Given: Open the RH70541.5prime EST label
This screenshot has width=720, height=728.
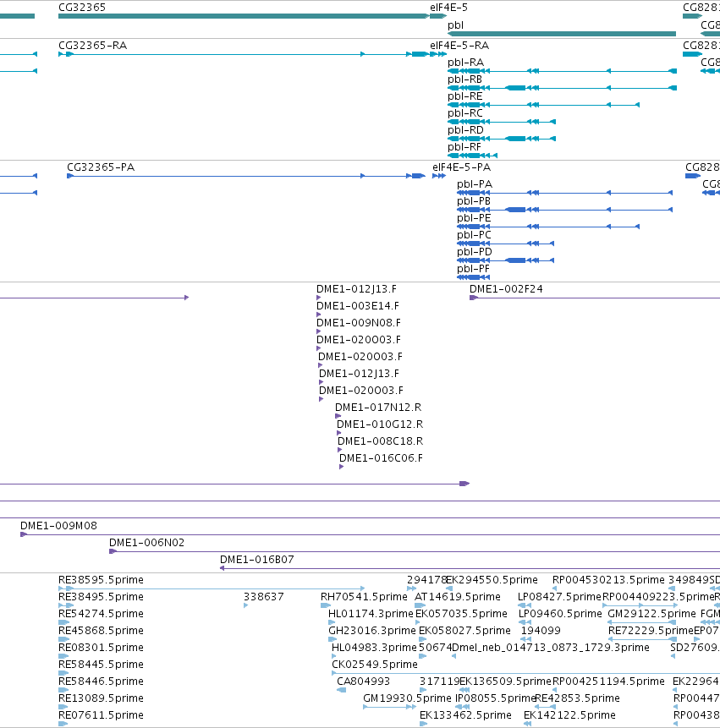Looking at the screenshot, I should [x=364, y=597].
